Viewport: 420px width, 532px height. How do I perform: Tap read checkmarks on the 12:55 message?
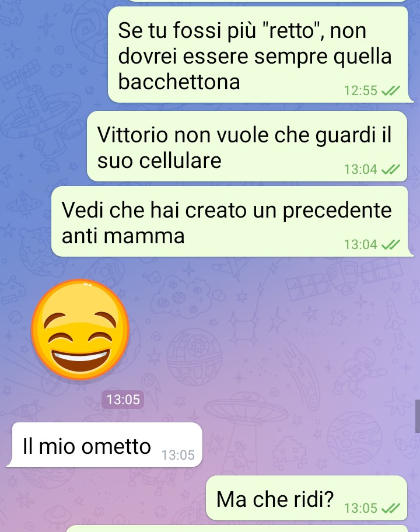pos(390,90)
